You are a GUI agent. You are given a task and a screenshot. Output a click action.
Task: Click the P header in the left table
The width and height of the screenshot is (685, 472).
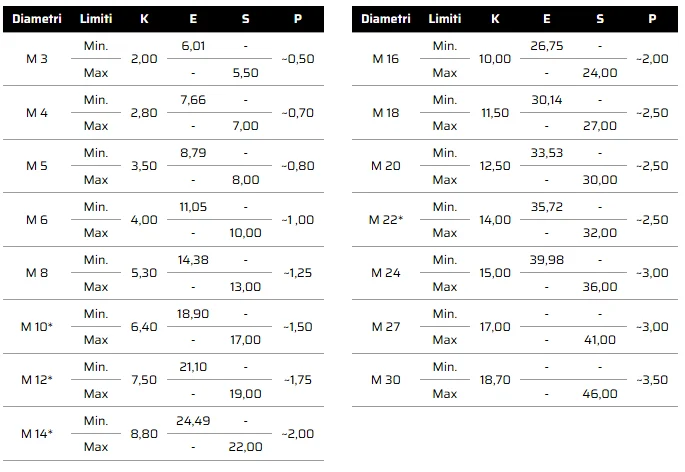coord(299,19)
